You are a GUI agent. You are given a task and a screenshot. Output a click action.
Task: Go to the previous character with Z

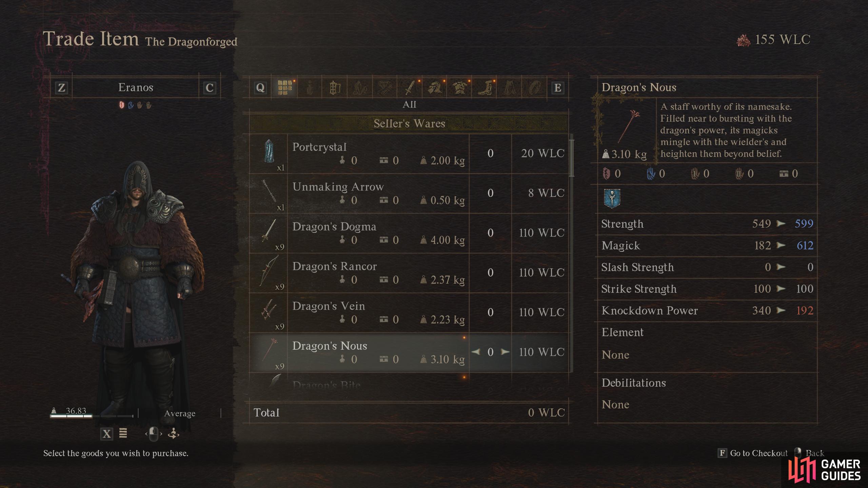click(61, 88)
